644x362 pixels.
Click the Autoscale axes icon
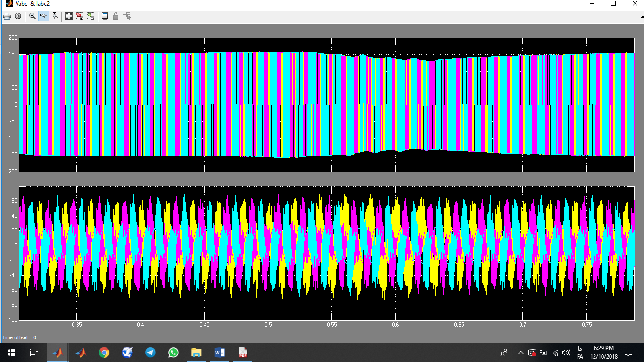[x=69, y=16]
